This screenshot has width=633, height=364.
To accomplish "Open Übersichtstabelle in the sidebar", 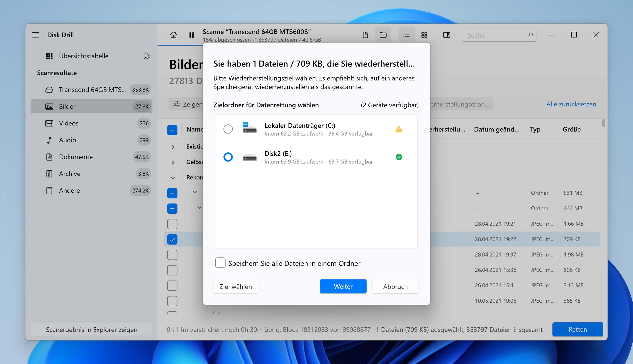I will tap(92, 56).
